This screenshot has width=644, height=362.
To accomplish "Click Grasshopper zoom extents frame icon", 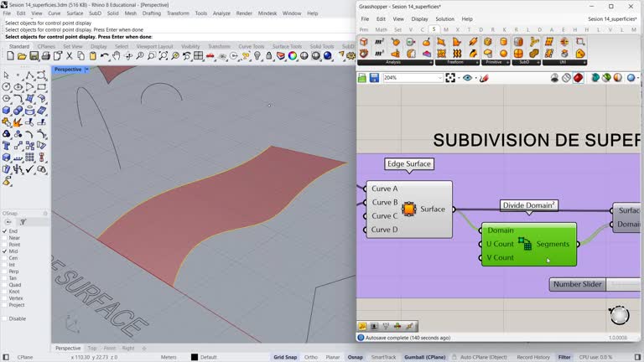I will click(x=450, y=78).
